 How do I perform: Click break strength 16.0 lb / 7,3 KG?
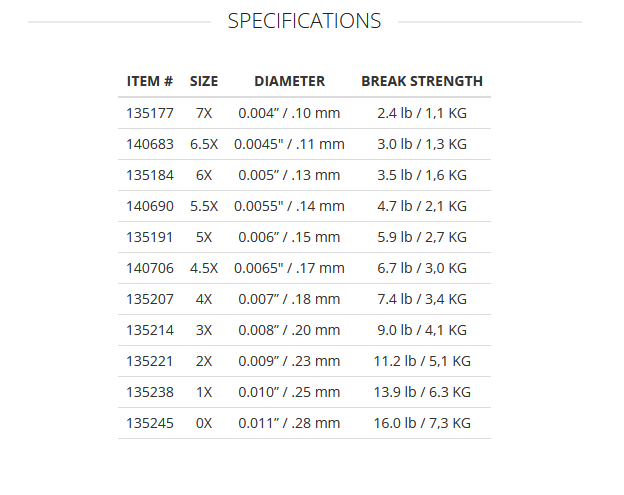pos(421,423)
